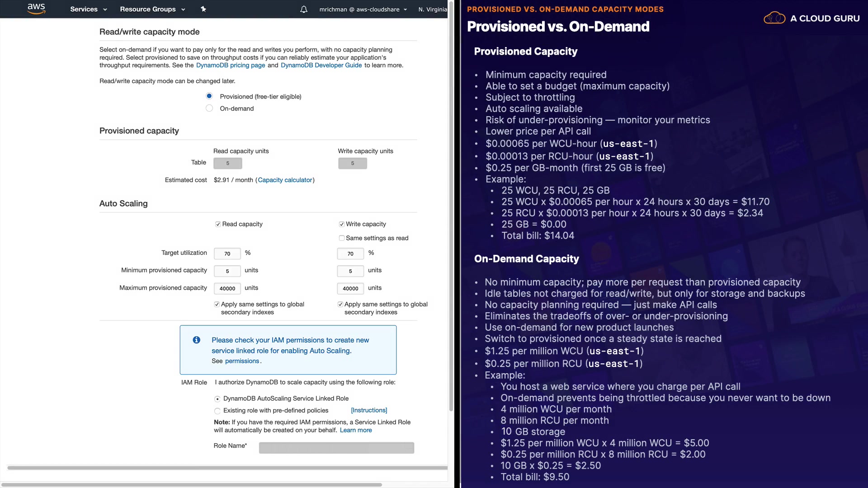The image size is (868, 488).
Task: Select Provisioned (free-tier eligible) option
Action: (209, 96)
